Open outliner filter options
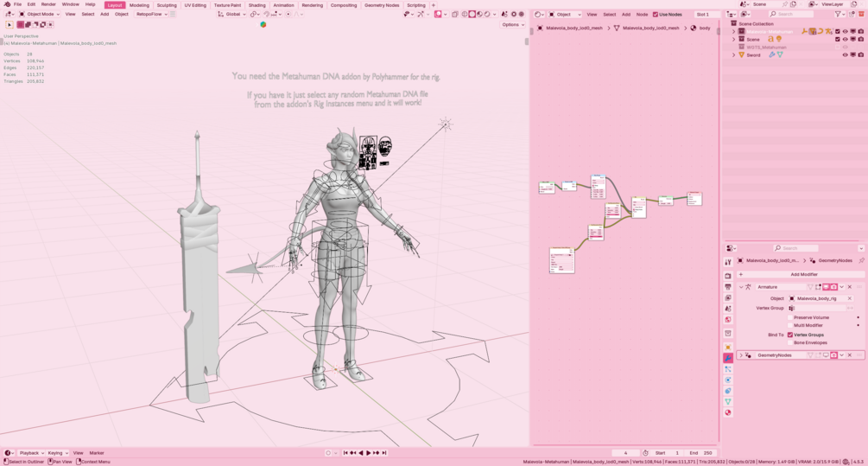The image size is (868, 466). pos(839,15)
